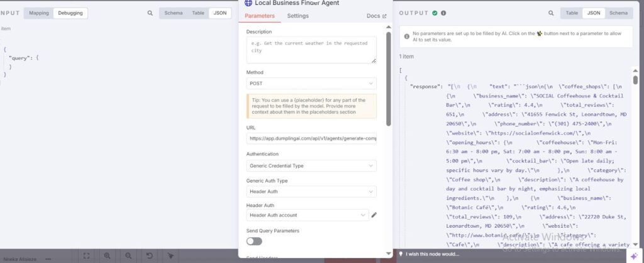Click the globe icon beside node title
This screenshot has width=644, height=263.
point(248,3)
